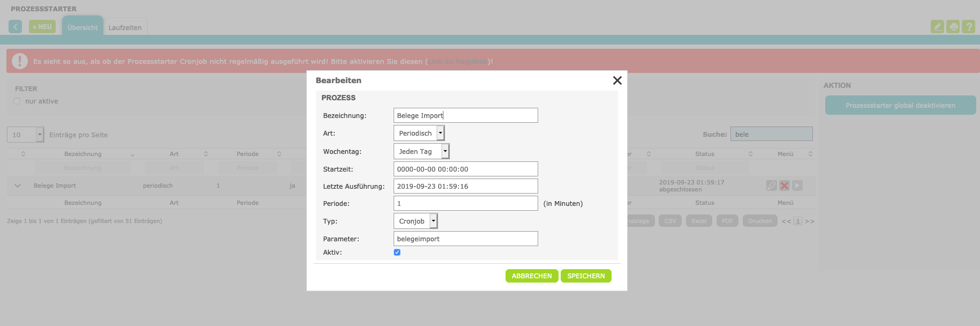This screenshot has width=980, height=326.
Task: Toggle the Aktiv checkbox
Action: [397, 253]
